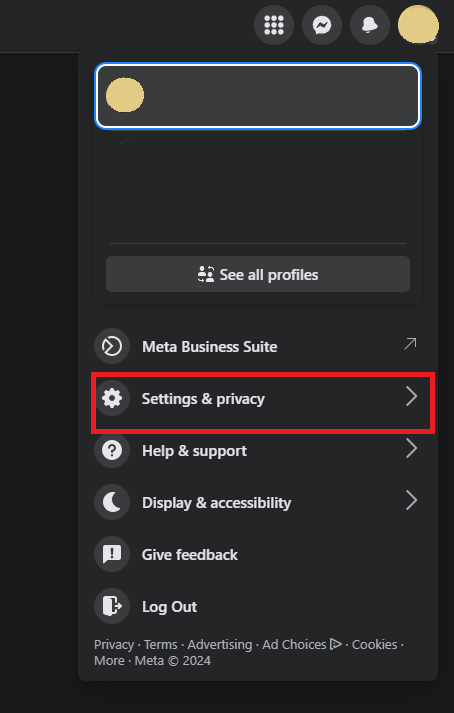
Task: Choose the Log Out menu entry
Action: coord(257,606)
